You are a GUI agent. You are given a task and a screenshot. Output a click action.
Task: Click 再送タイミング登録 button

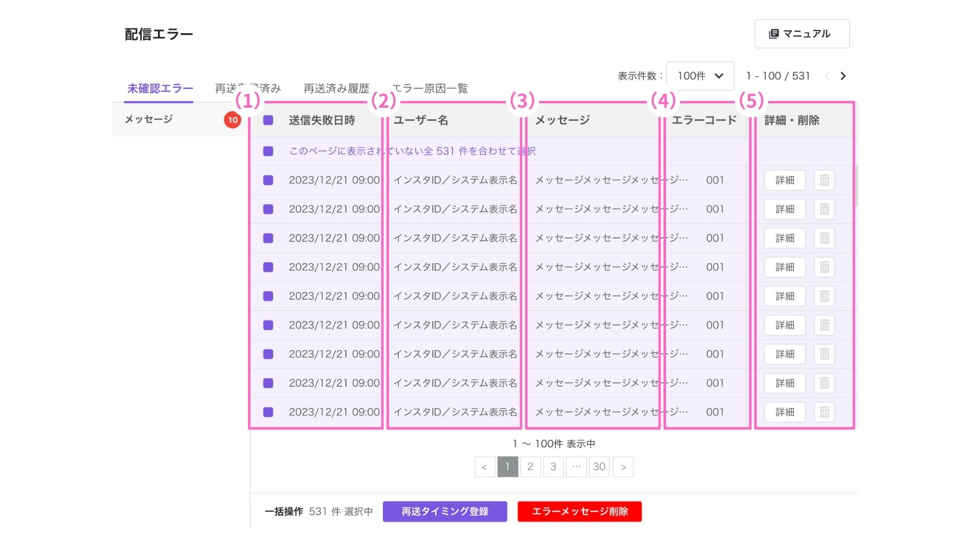click(x=445, y=511)
